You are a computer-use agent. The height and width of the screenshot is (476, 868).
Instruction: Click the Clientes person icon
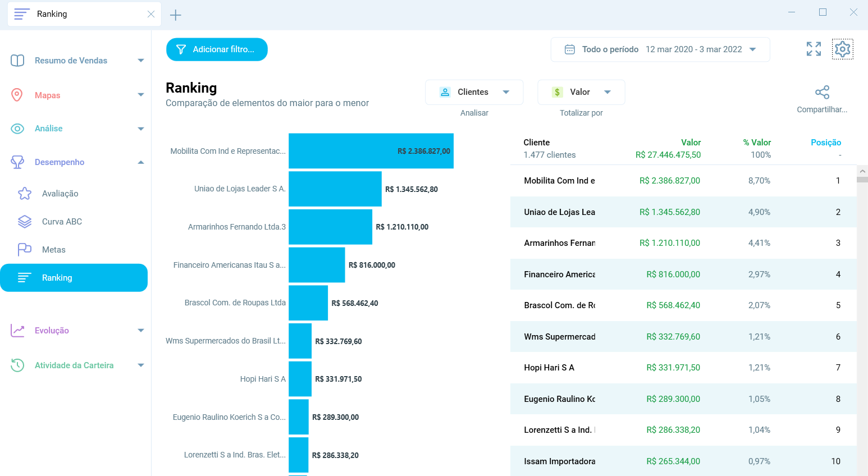(x=445, y=92)
